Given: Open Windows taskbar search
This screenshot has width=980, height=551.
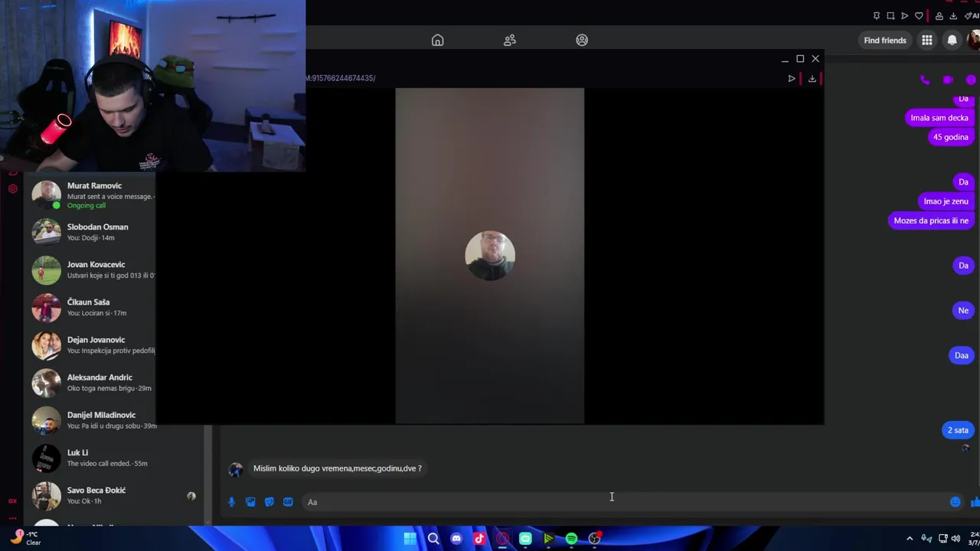Looking at the screenshot, I should [x=433, y=539].
